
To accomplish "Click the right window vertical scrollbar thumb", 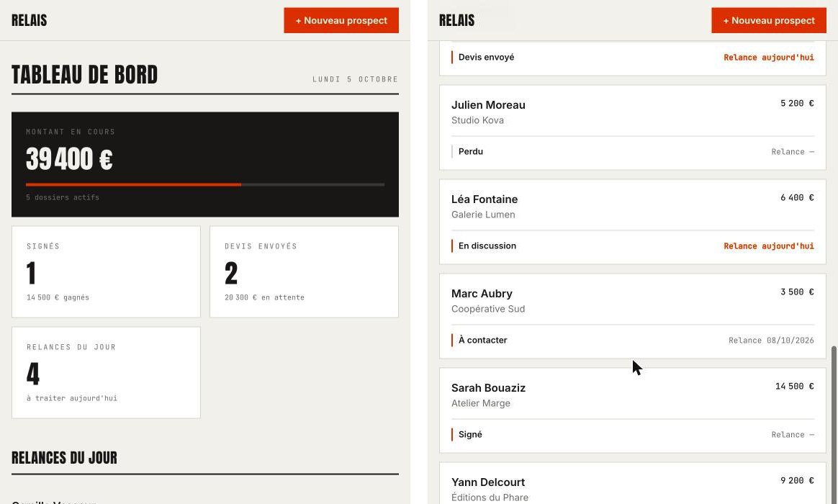I will (x=834, y=425).
